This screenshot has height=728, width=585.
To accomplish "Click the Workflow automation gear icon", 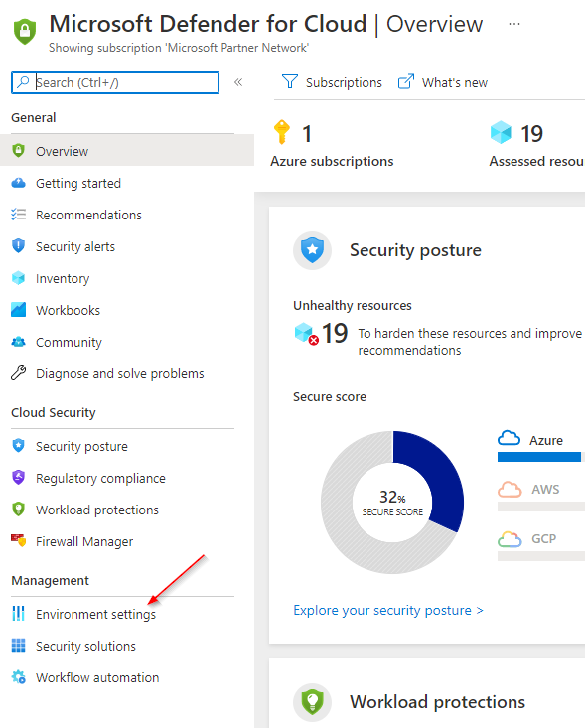I will pos(18,677).
